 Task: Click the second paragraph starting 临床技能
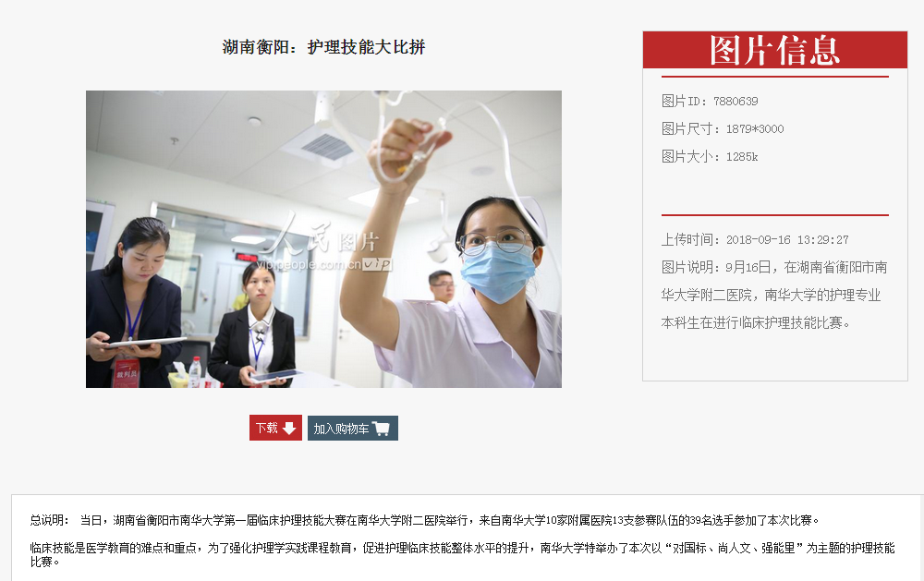463,554
